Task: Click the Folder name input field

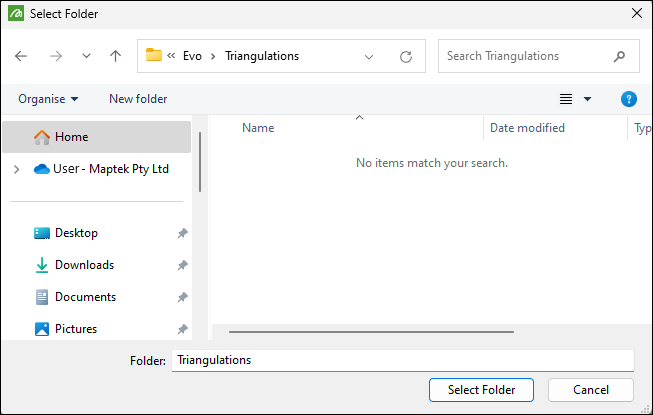Action: coord(402,360)
